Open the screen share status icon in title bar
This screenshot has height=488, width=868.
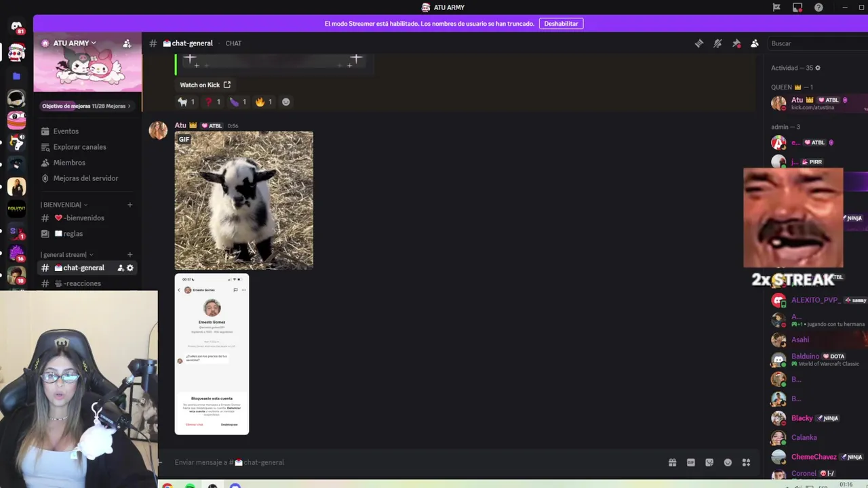click(797, 7)
